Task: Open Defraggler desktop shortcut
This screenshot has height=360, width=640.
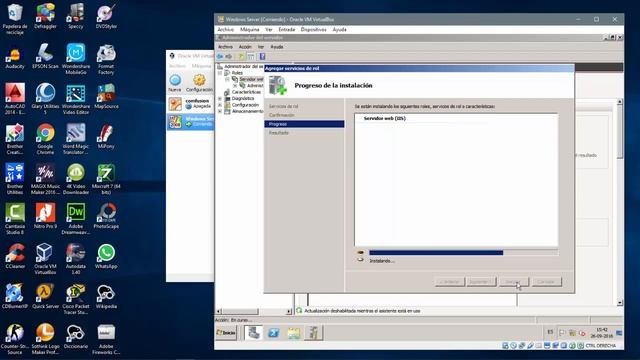Action: pos(45,16)
